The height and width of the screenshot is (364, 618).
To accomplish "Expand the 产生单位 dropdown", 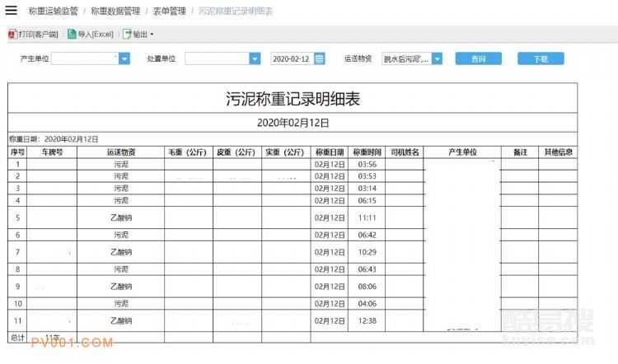I will point(124,58).
